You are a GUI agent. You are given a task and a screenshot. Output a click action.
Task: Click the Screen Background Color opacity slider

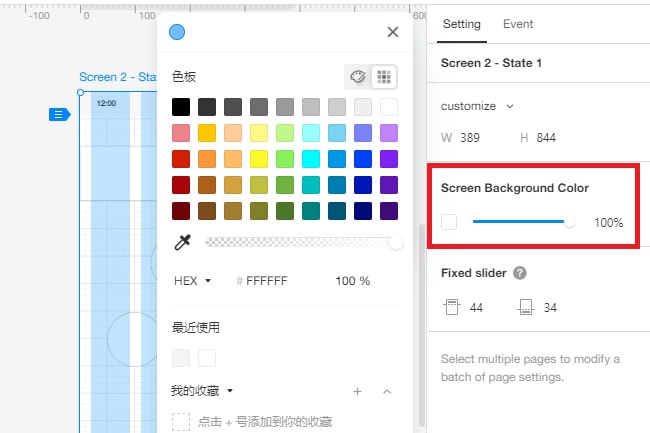tap(523, 222)
